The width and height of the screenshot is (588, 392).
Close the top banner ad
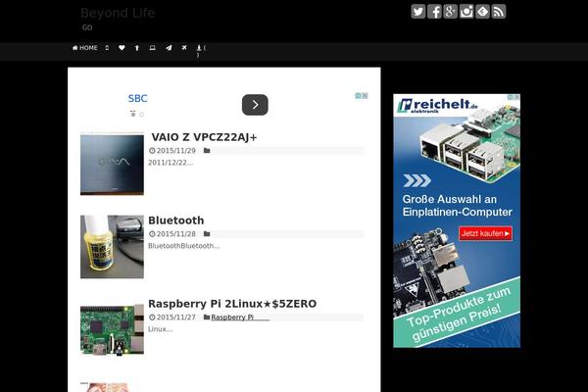tap(365, 96)
